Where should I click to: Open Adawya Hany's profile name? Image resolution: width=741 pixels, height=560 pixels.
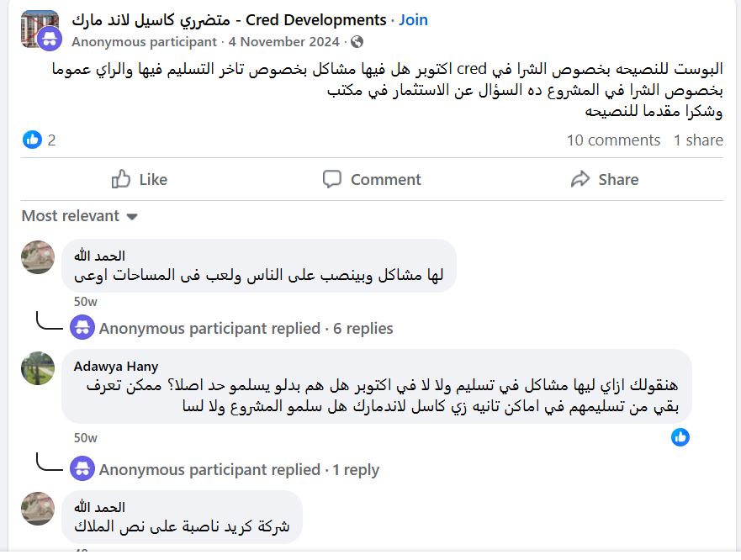pyautogui.click(x=116, y=366)
